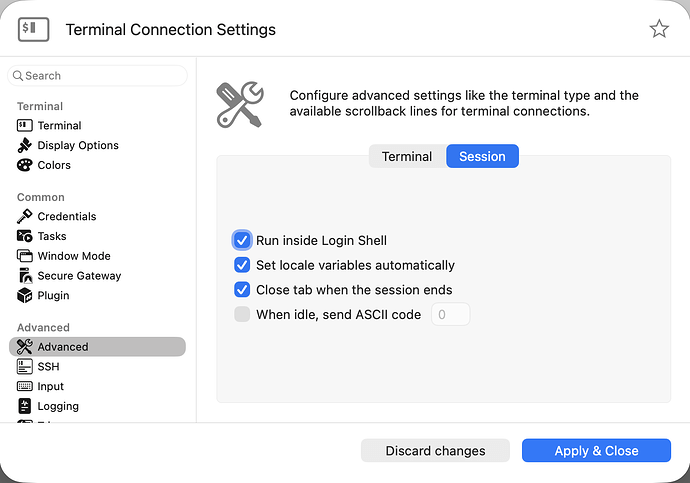Viewport: 690px width, 483px height.
Task: Enable When idle, send ASCII code
Action: tap(242, 315)
